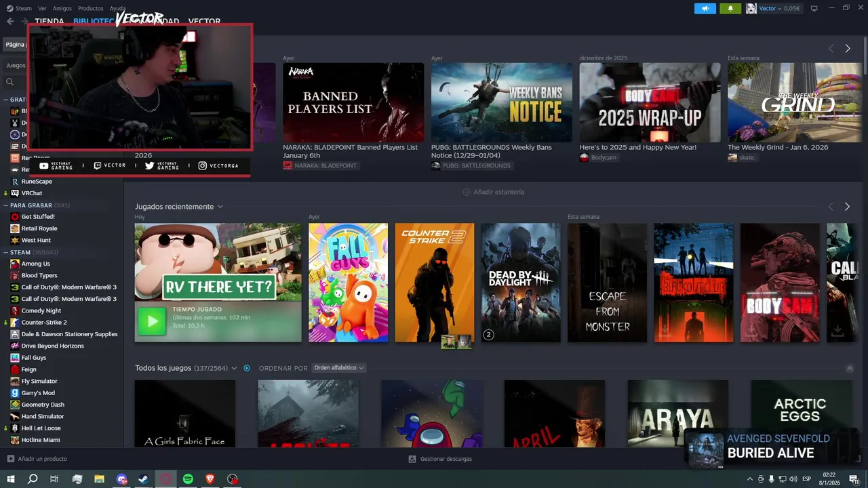Open NARAKA: BLADEPOINT Banned Players List news
Viewport: 868px width, 488px height.
(x=353, y=102)
